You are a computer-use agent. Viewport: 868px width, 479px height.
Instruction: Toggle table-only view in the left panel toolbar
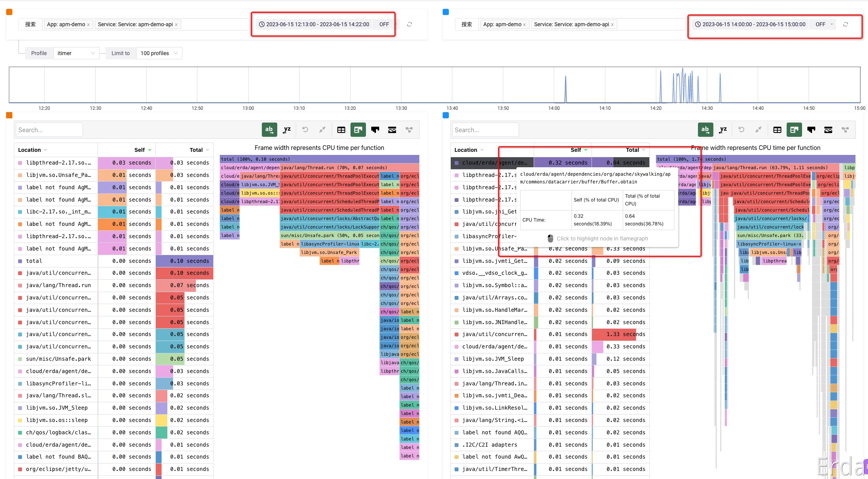(x=341, y=130)
